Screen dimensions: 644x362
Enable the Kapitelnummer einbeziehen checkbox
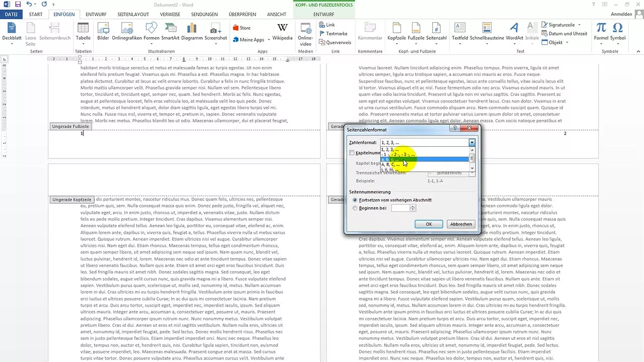coord(353,152)
